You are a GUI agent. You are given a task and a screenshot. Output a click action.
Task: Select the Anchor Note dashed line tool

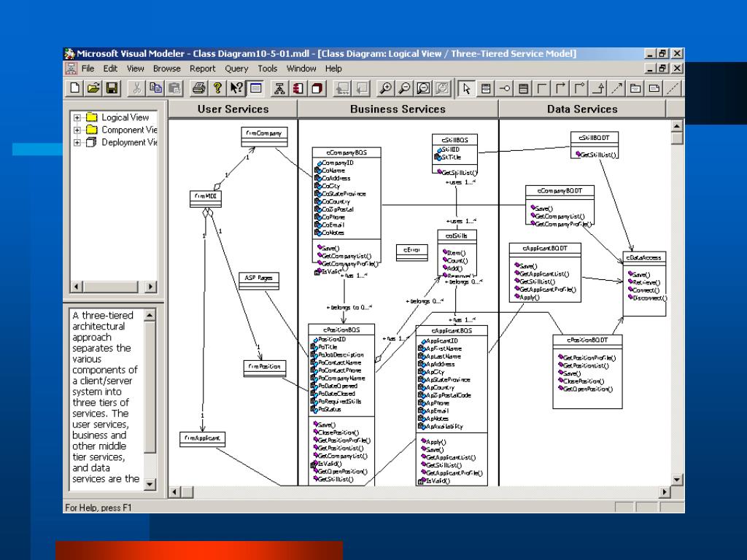(x=673, y=88)
